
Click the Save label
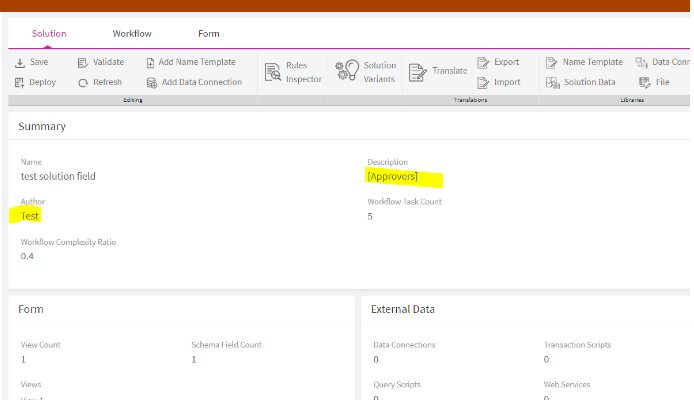point(39,62)
